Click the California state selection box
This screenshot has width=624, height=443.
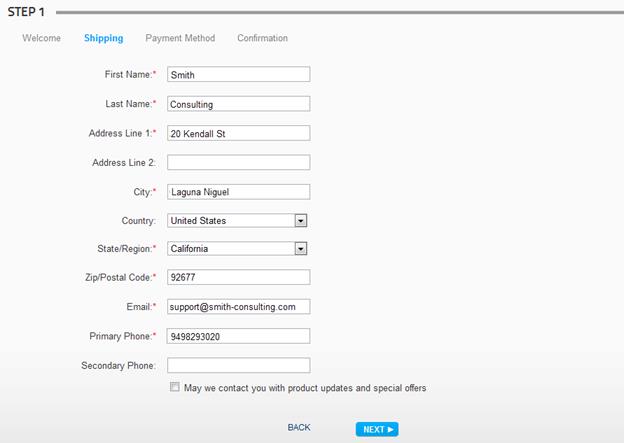tap(237, 249)
